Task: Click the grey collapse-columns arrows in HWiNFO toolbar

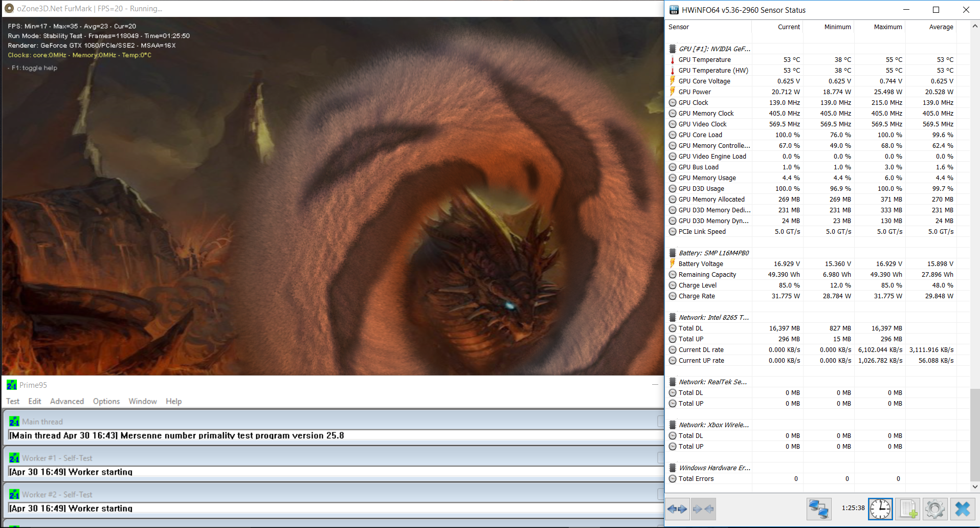Action: coord(703,509)
